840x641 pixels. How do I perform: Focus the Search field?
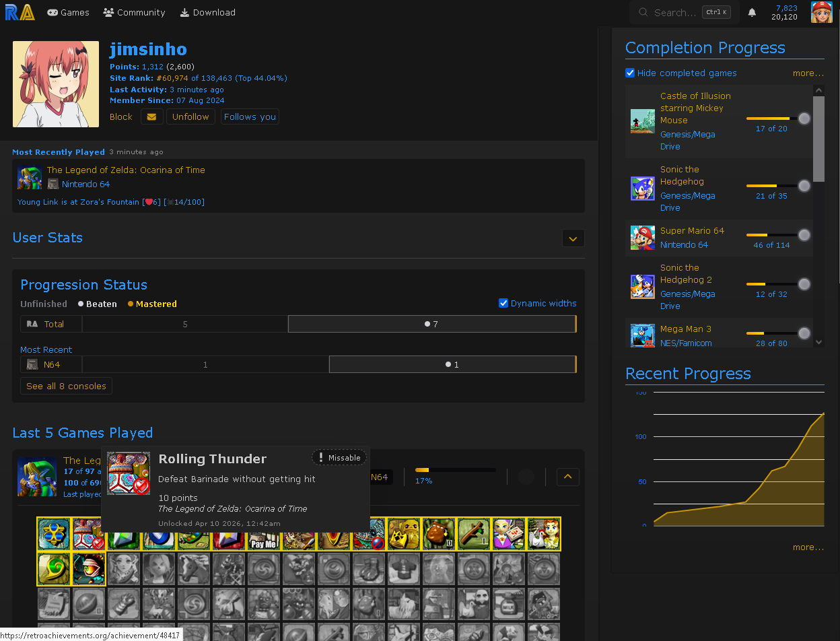point(684,12)
